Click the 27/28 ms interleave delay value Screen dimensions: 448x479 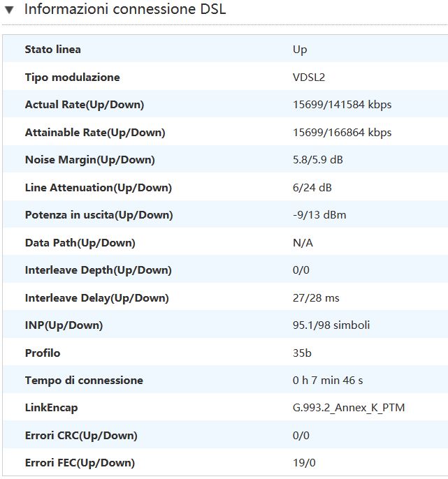316,298
